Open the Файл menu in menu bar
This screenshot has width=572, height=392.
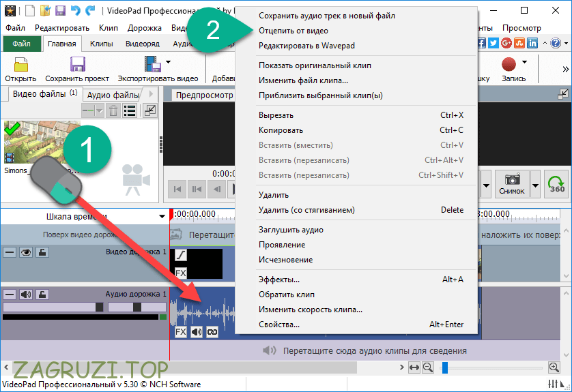15,28
